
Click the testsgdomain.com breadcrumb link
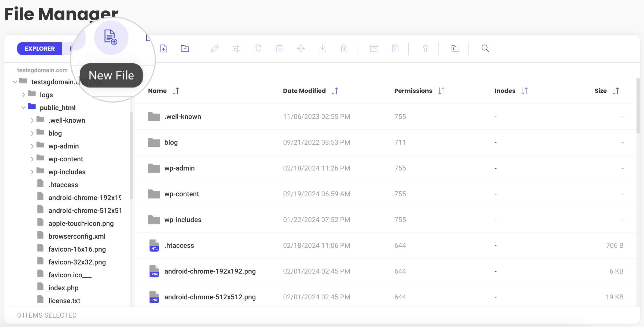click(42, 70)
